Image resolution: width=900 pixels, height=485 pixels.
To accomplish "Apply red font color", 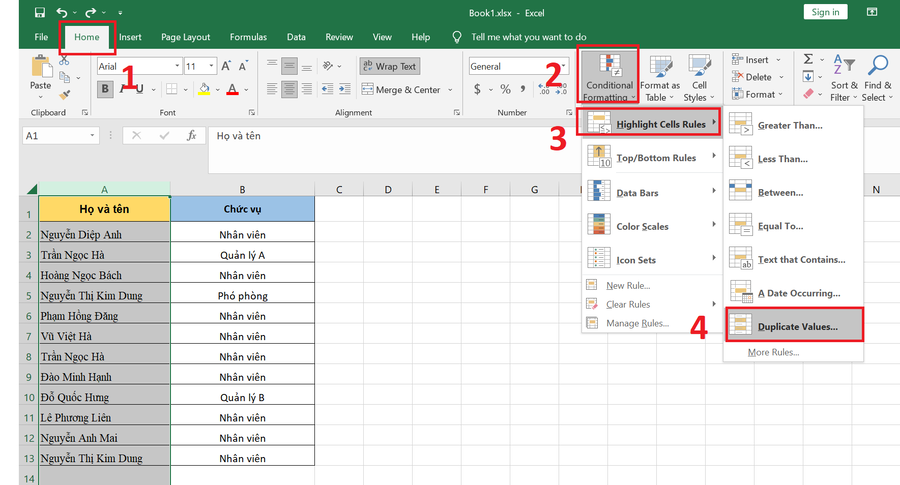I will pyautogui.click(x=232, y=89).
